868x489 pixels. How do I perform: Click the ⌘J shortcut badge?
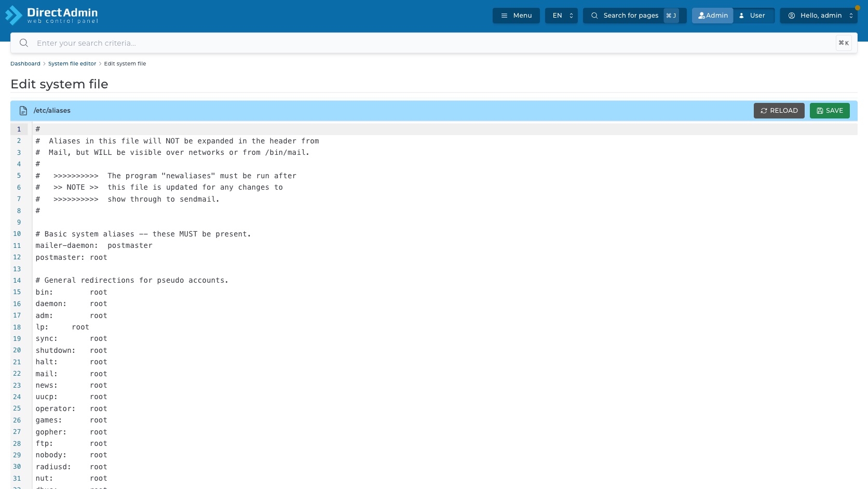click(x=671, y=16)
